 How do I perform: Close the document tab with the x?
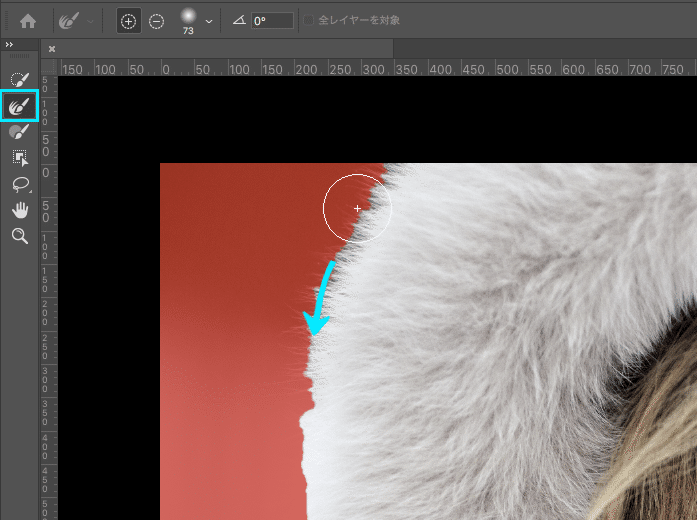click(52, 49)
